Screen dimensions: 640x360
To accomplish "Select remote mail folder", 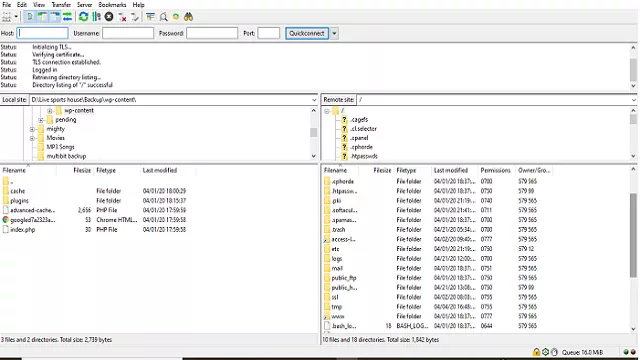I will (x=337, y=268).
